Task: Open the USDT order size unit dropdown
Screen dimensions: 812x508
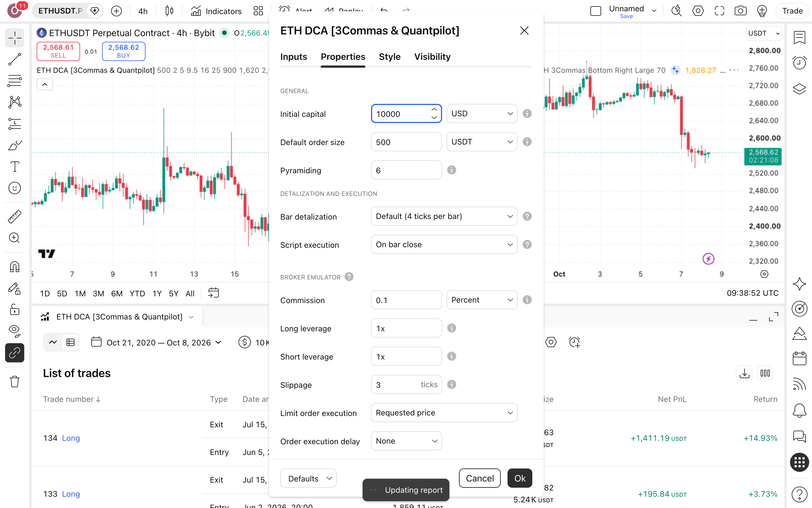Action: [482, 142]
